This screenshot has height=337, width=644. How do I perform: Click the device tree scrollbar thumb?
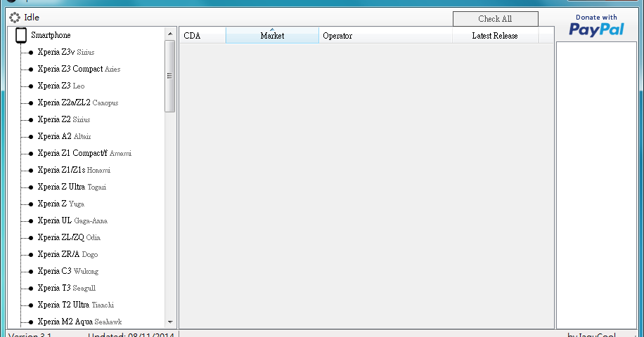pyautogui.click(x=170, y=76)
